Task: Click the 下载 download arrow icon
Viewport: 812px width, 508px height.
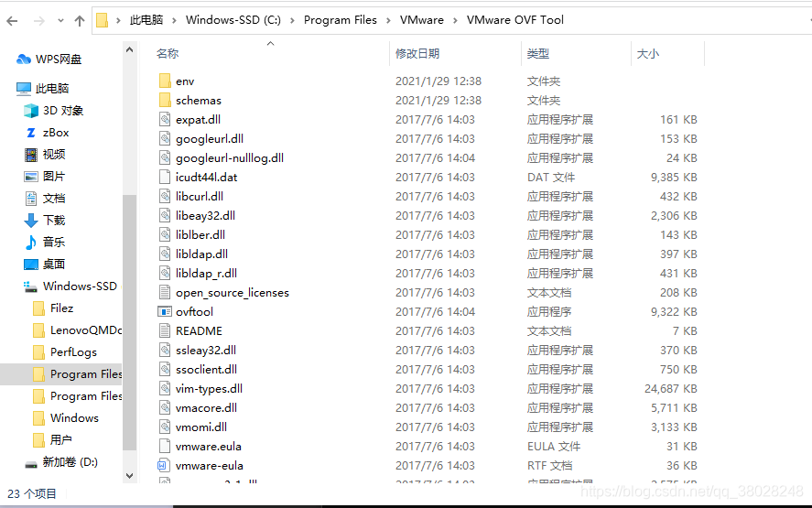Action: 31,220
